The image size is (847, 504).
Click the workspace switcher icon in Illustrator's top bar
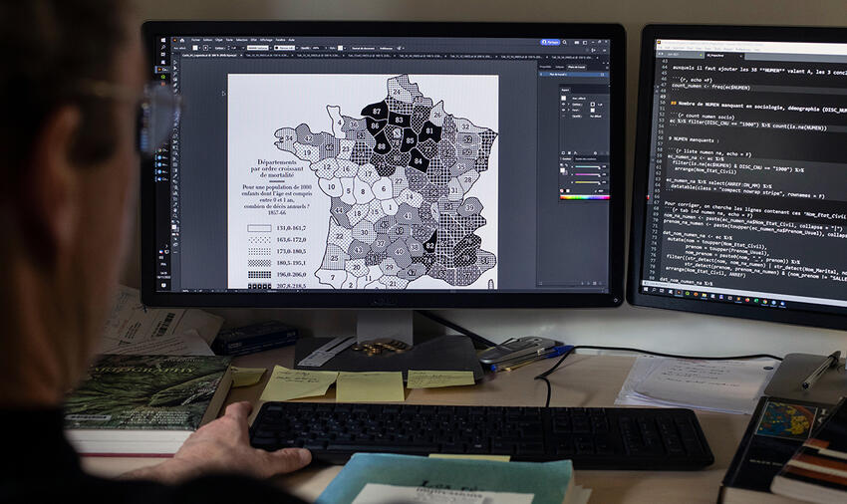(x=585, y=43)
